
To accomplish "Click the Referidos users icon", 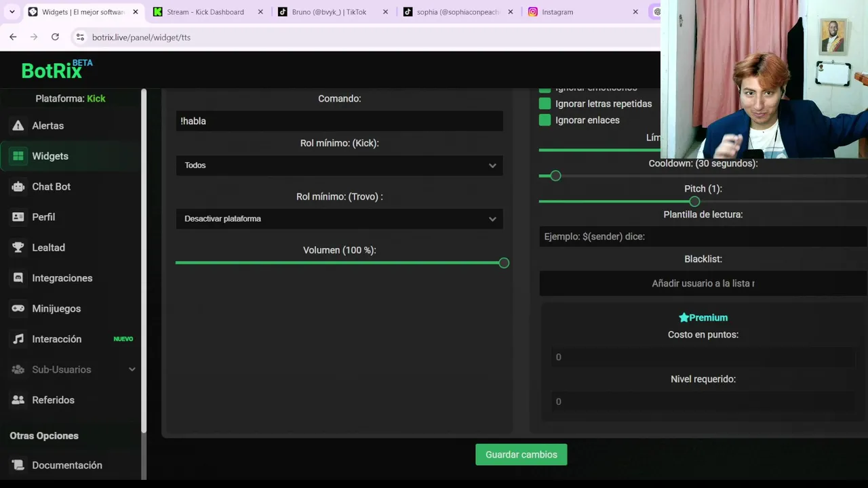I will coord(18,400).
